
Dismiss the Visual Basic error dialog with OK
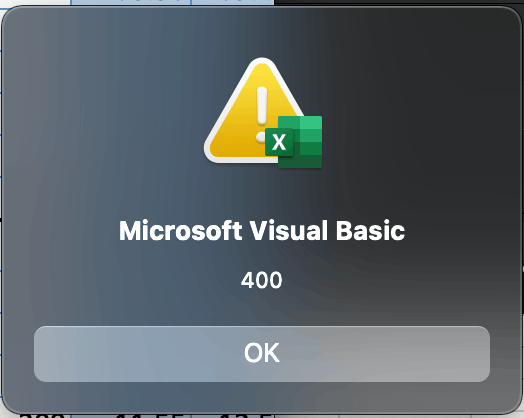coord(262,354)
